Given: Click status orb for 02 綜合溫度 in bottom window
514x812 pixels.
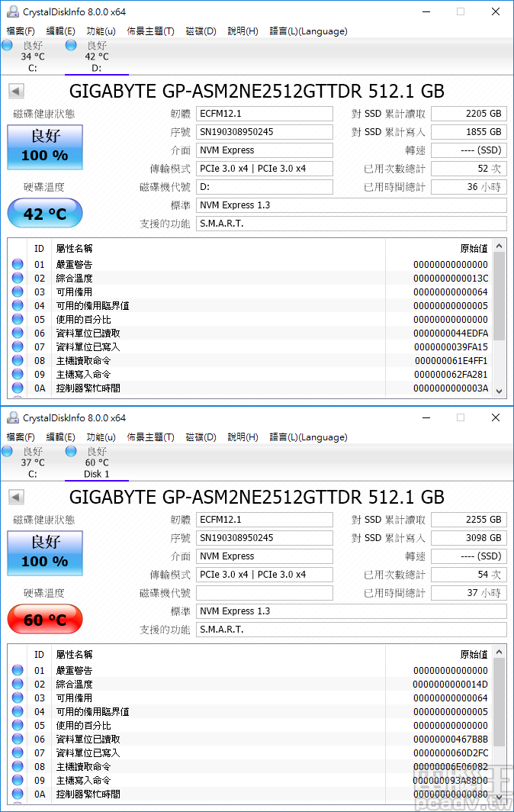Looking at the screenshot, I should (x=18, y=684).
